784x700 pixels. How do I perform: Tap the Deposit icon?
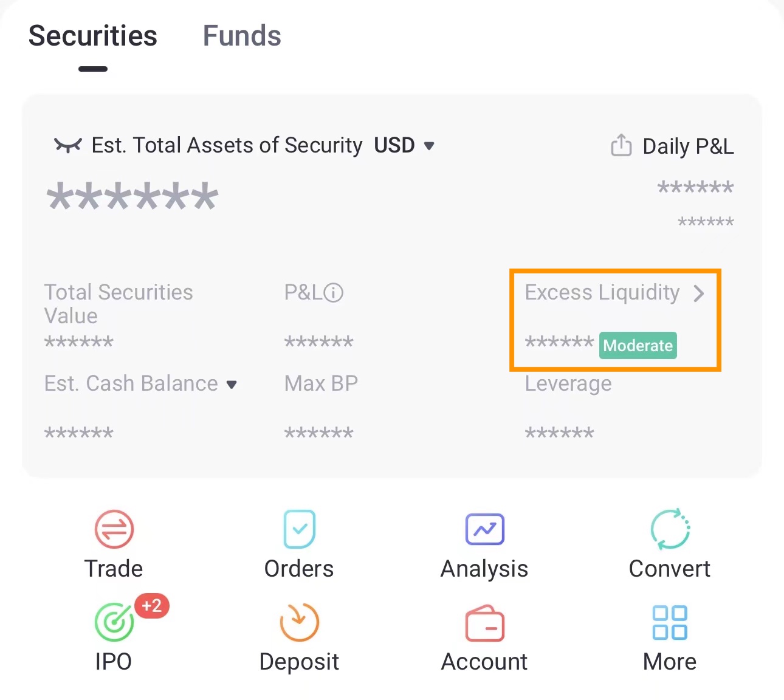point(299,622)
